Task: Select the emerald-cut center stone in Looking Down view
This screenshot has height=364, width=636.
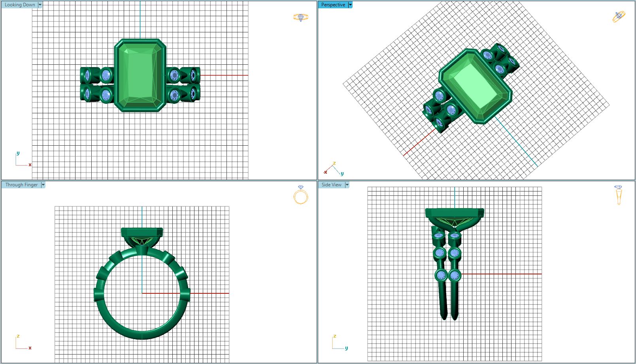Action: click(x=140, y=75)
